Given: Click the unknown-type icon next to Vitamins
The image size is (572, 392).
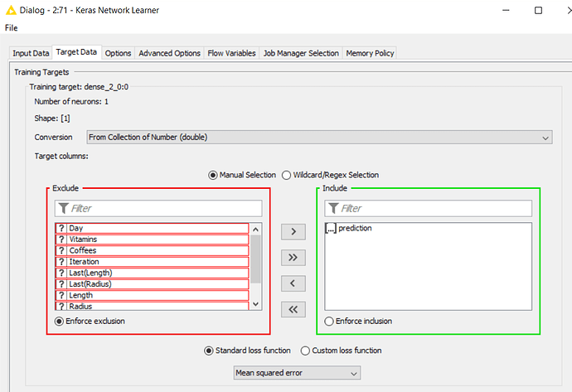Looking at the screenshot, I should coord(61,240).
